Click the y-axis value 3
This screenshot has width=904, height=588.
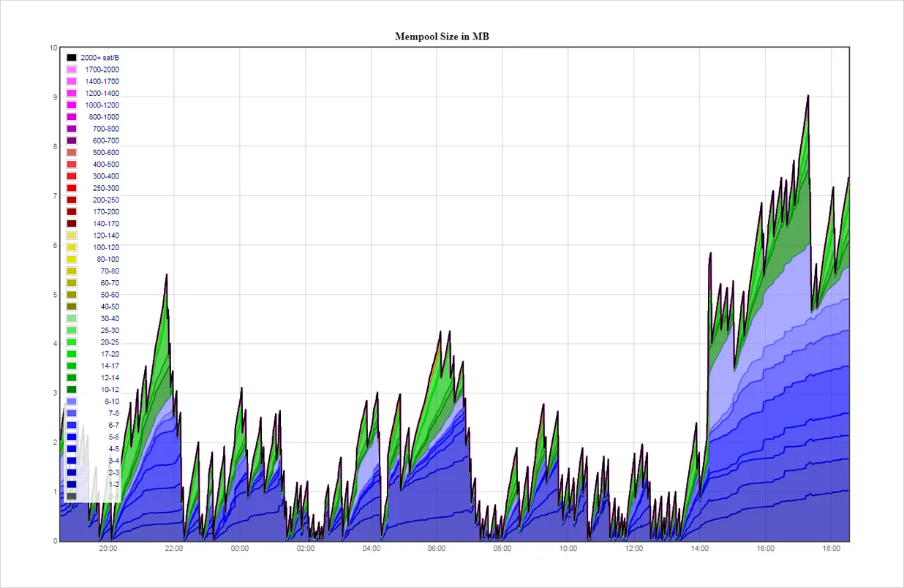click(x=55, y=393)
